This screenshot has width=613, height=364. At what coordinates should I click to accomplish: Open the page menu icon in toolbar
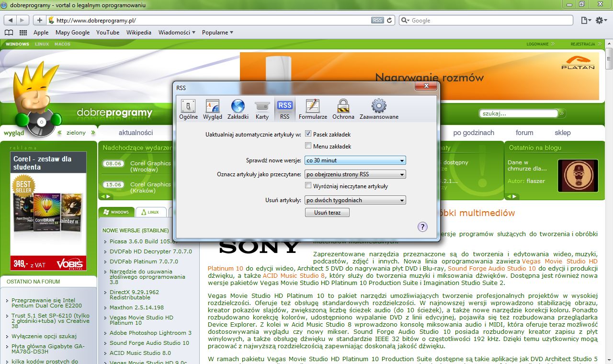585,20
